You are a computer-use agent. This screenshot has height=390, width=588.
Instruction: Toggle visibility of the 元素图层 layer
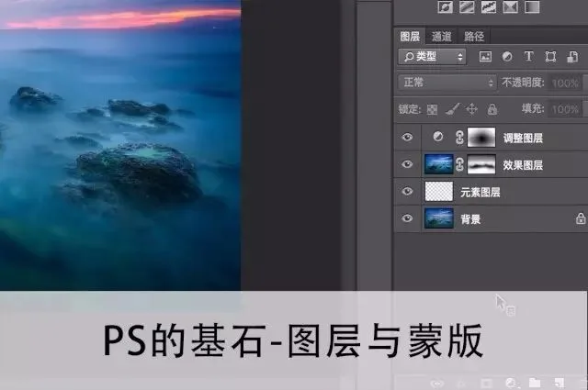point(407,192)
